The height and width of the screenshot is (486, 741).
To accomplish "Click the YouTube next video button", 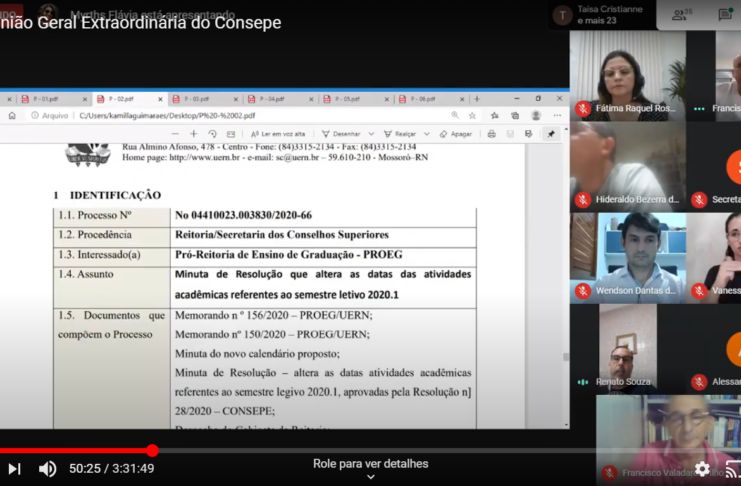I will click(15, 469).
